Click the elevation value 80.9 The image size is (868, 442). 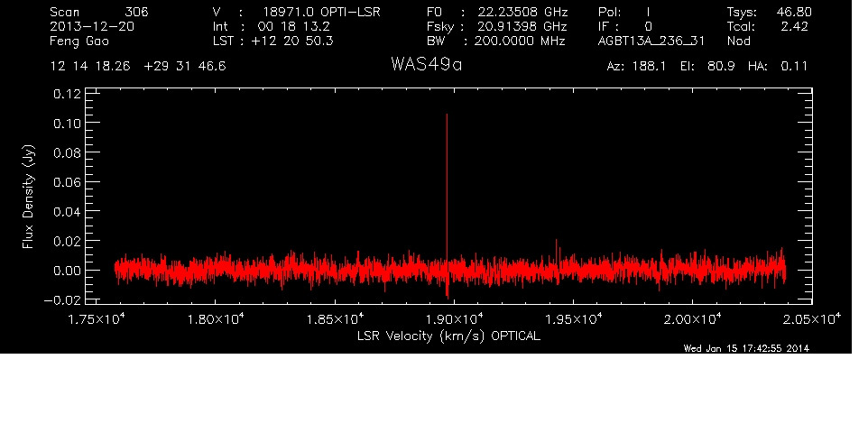[721, 67]
